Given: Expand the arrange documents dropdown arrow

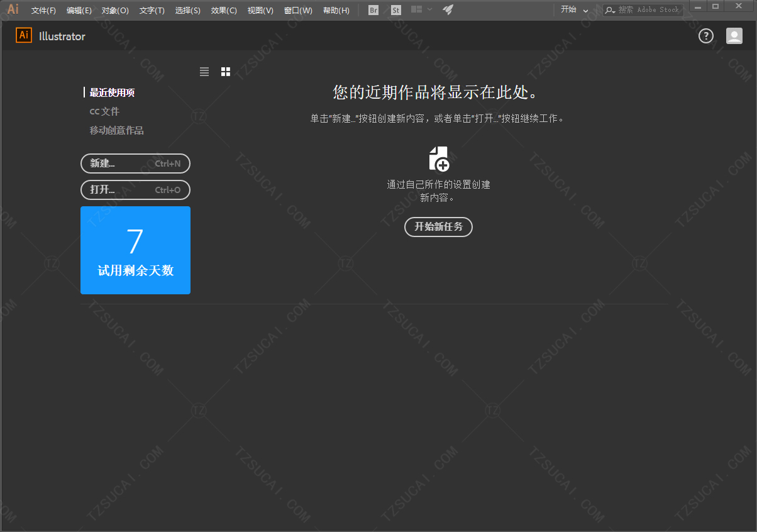Looking at the screenshot, I should tap(430, 10).
